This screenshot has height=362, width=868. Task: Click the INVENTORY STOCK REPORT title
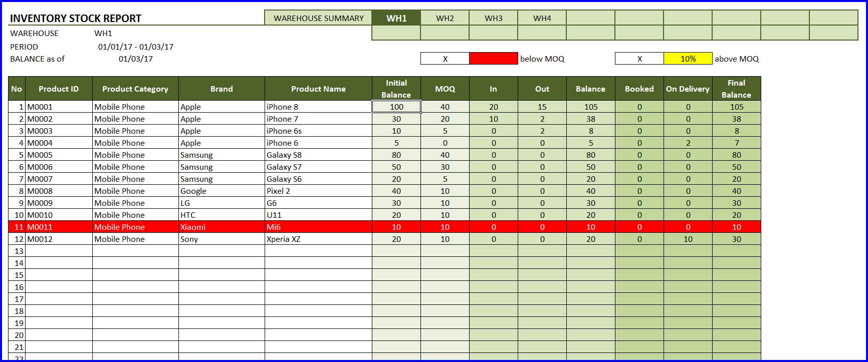(76, 19)
